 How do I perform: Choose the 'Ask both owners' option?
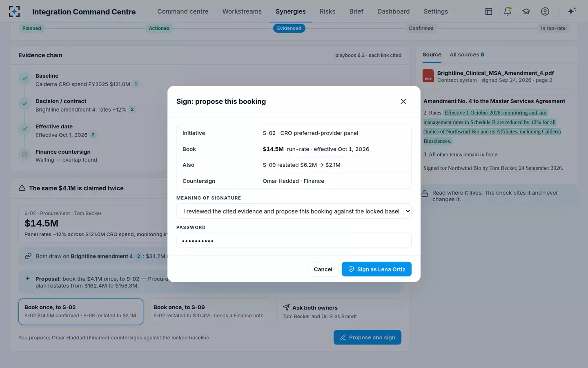pyautogui.click(x=339, y=312)
